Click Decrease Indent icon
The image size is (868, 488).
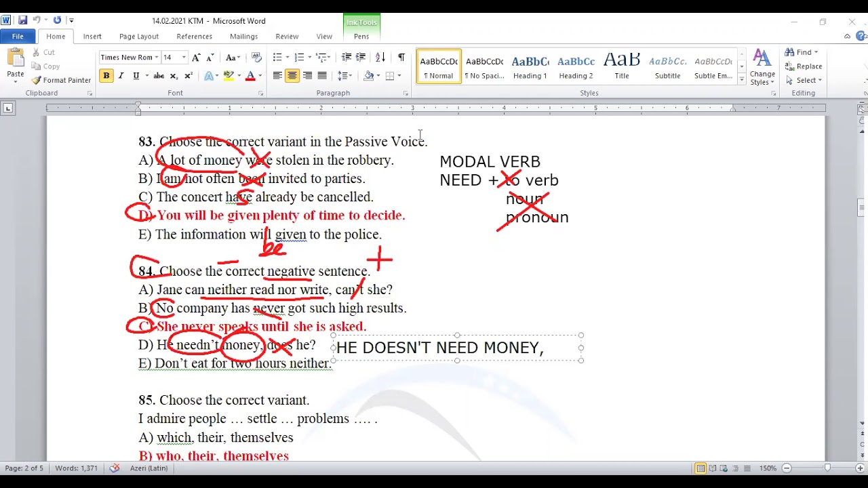tap(347, 58)
